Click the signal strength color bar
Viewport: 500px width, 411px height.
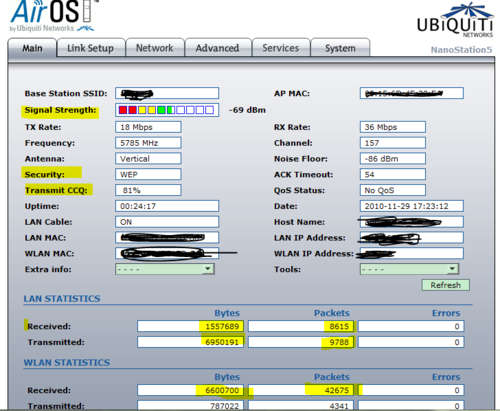click(x=167, y=110)
